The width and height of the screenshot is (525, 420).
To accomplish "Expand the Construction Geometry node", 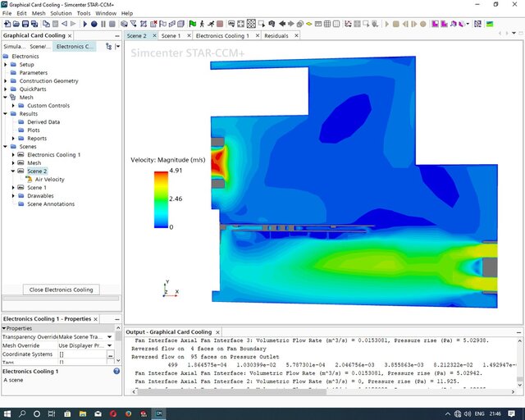I will pos(6,80).
